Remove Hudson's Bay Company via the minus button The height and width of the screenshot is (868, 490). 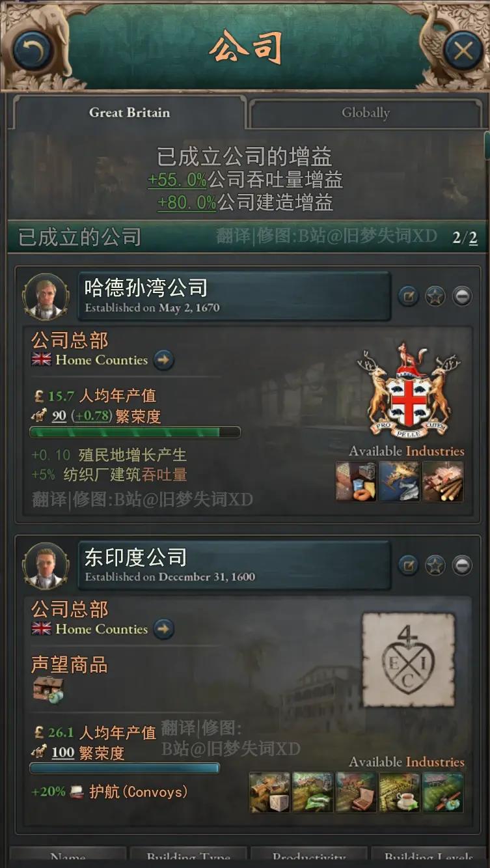pyautogui.click(x=462, y=297)
